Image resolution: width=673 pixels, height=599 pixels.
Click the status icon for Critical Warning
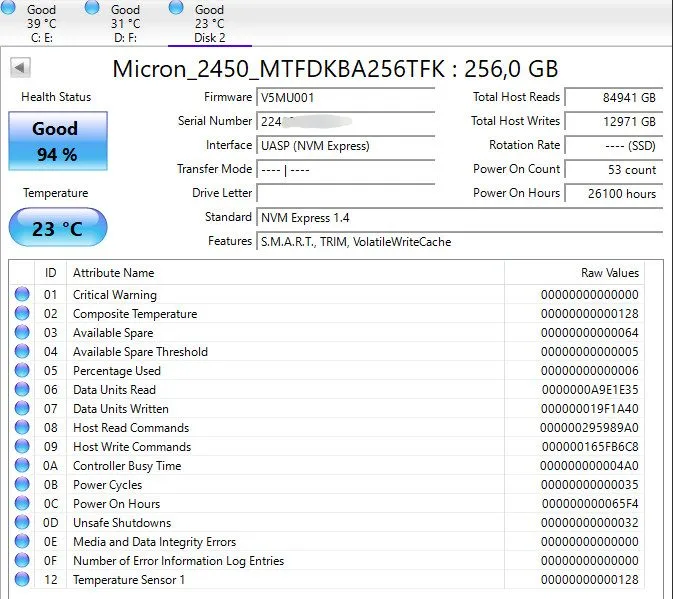point(22,294)
